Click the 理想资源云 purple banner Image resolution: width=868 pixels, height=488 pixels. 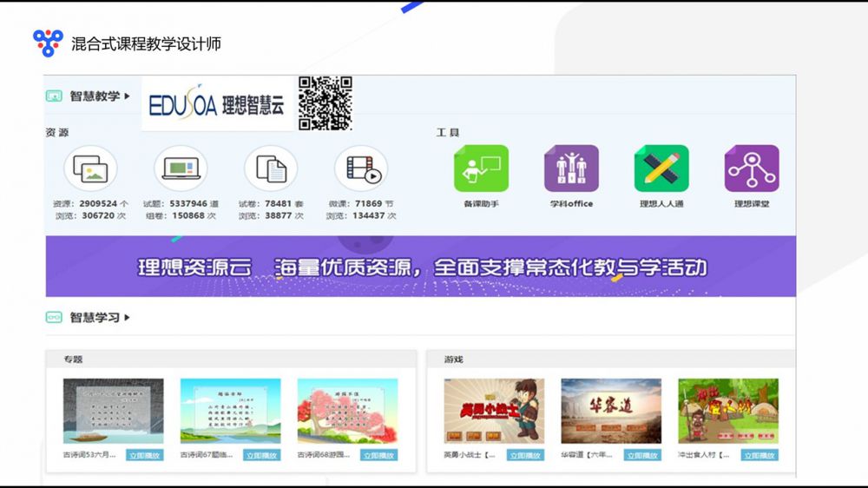tap(421, 267)
